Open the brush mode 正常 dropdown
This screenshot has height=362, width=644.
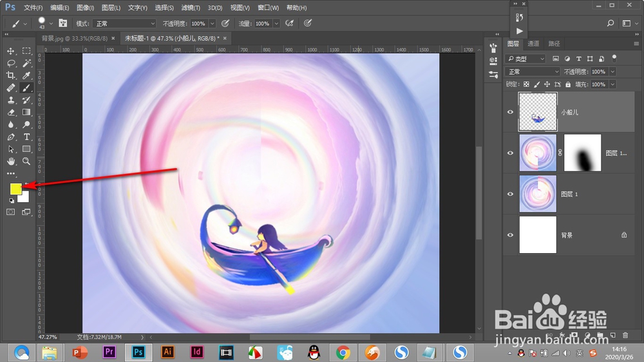124,23
